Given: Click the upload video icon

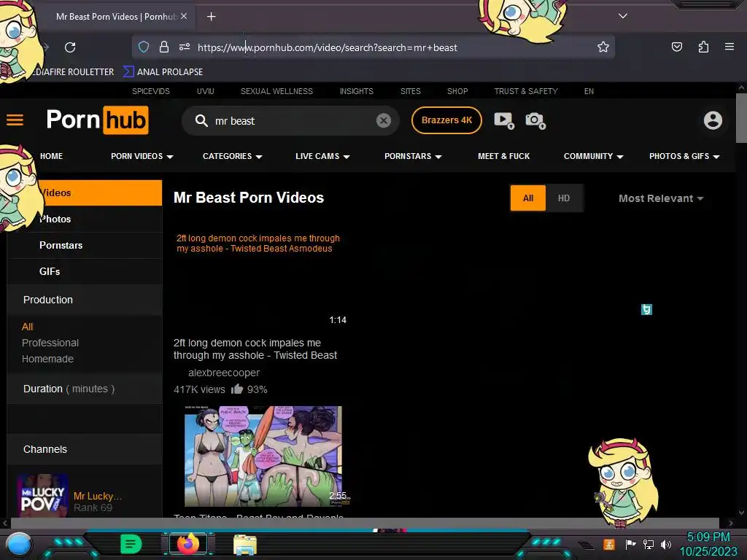Looking at the screenshot, I should tap(504, 120).
